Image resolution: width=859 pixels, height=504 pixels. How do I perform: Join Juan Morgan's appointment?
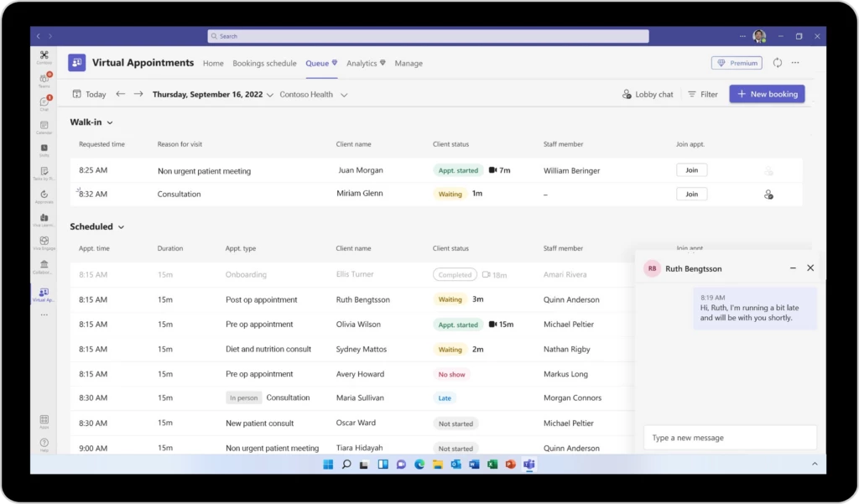tap(691, 169)
